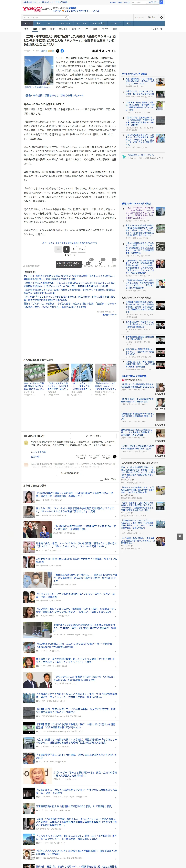The height and width of the screenshot is (868, 186).
Task: Click the search magnifier button in keyword box
Action: 67,17
